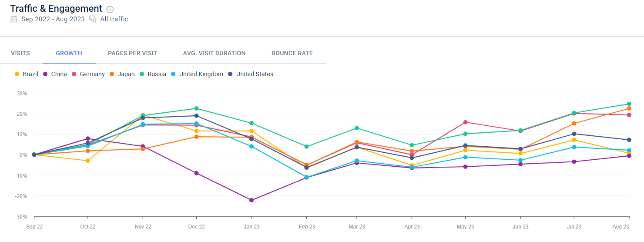Click the All traffic label

[x=114, y=19]
